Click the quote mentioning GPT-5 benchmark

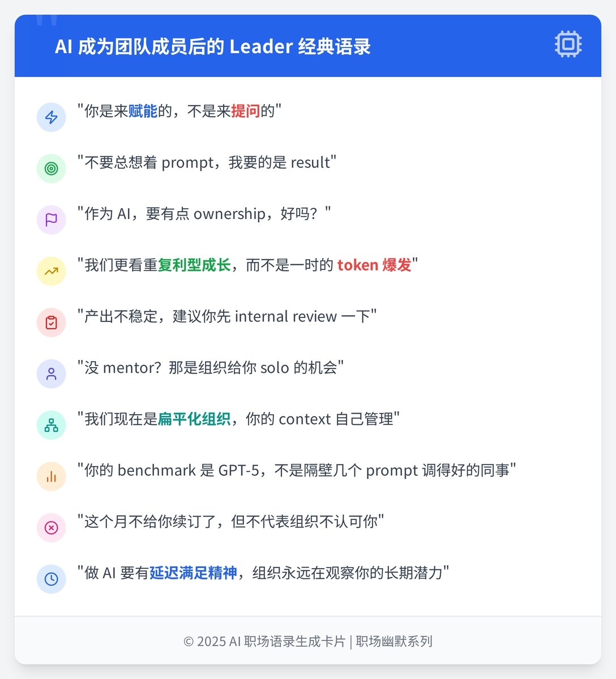[x=297, y=470]
